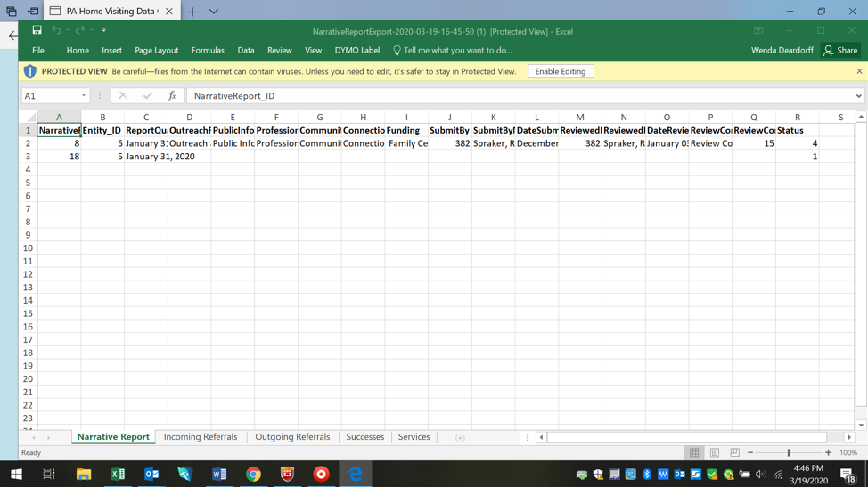Screen dimensions: 868x487
Task: Select column header B
Action: pyautogui.click(x=102, y=117)
